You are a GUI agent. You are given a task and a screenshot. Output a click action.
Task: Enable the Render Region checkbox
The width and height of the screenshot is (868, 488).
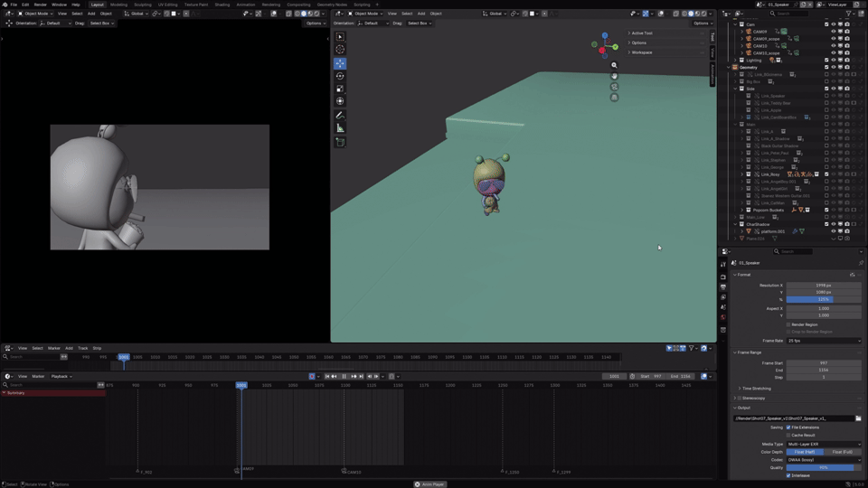[x=788, y=324]
